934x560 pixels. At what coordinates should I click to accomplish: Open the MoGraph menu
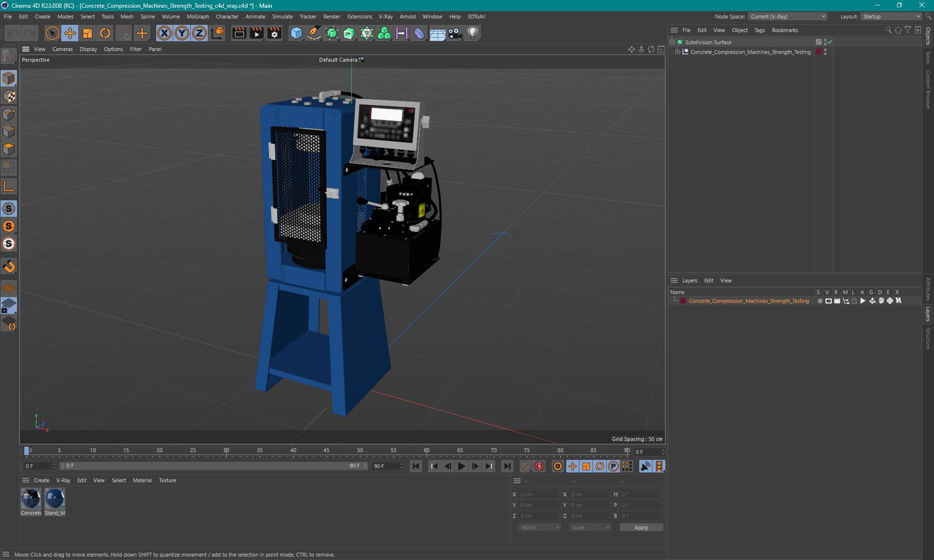[198, 17]
